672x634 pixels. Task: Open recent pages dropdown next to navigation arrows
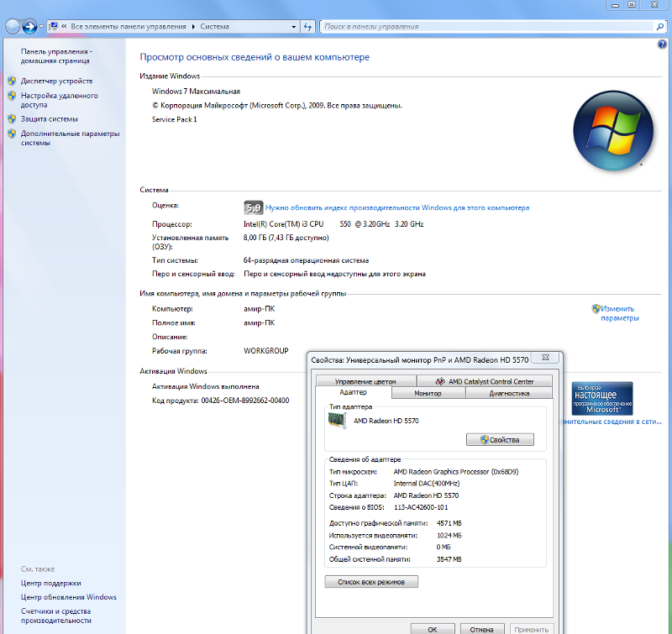pos(41,27)
